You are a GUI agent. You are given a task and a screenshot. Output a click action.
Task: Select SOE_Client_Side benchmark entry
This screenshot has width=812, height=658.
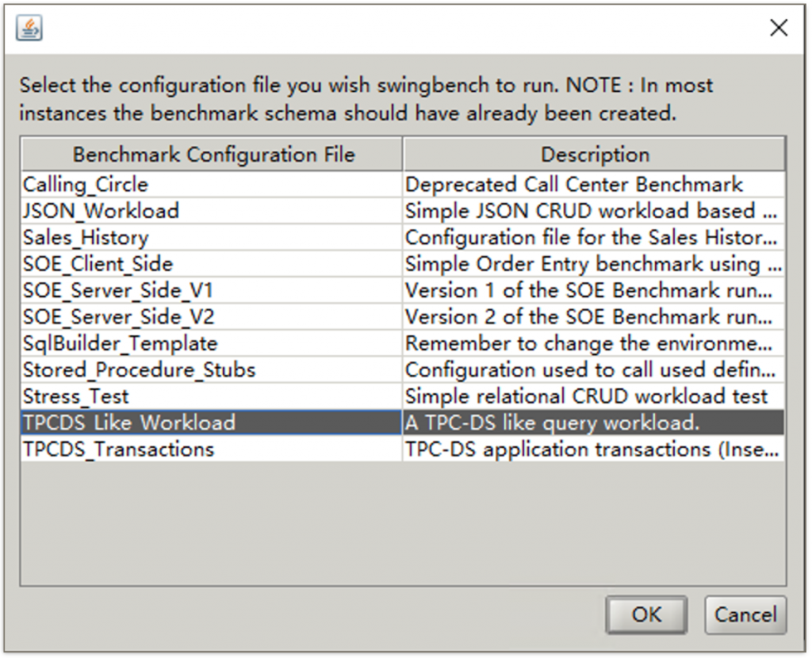98,264
